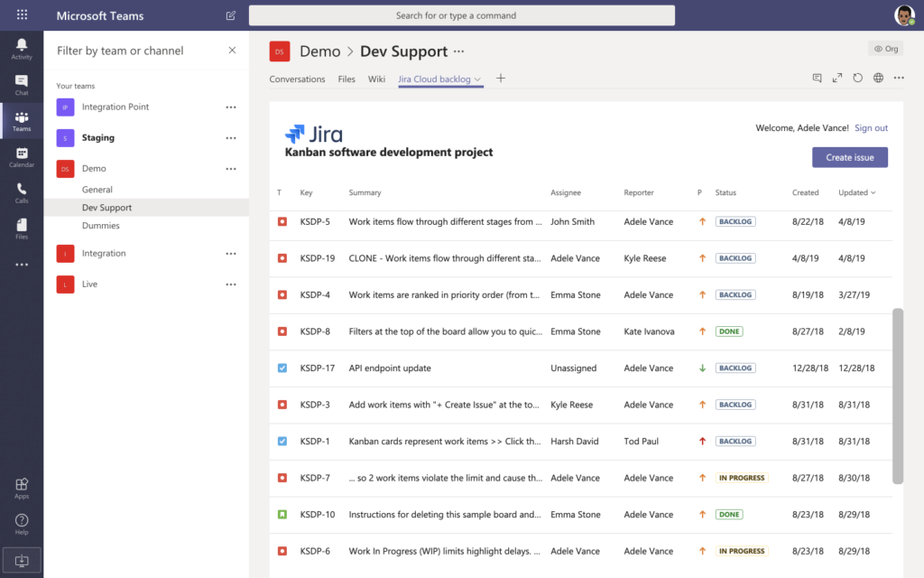
Task: Open Calls in the sidebar
Action: tap(22, 193)
